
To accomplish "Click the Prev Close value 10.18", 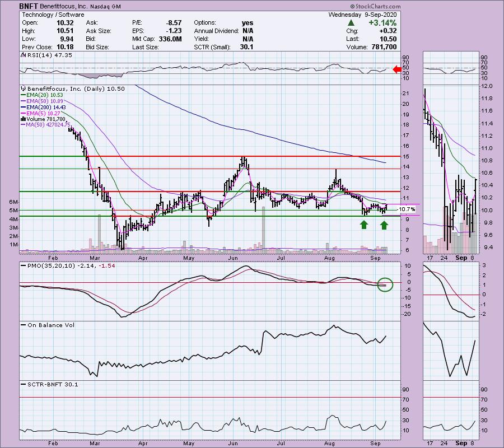I will pyautogui.click(x=65, y=47).
